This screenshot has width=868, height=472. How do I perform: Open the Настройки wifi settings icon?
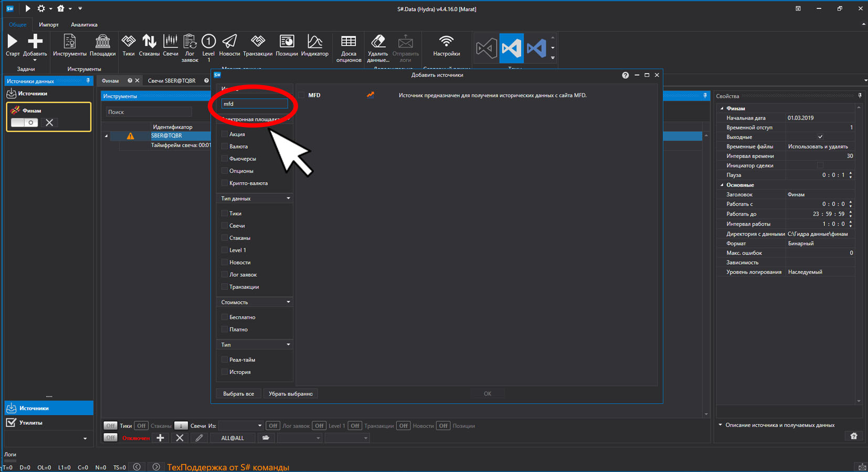pos(446,45)
